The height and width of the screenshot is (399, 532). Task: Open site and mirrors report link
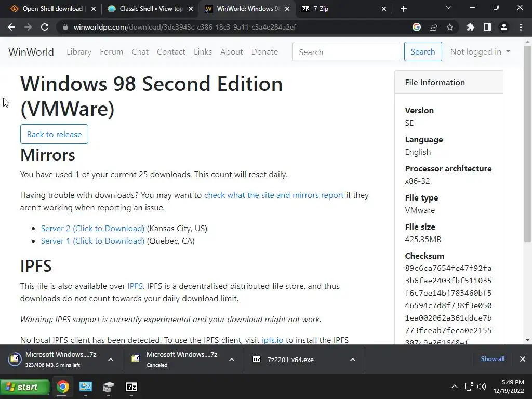pos(274,195)
